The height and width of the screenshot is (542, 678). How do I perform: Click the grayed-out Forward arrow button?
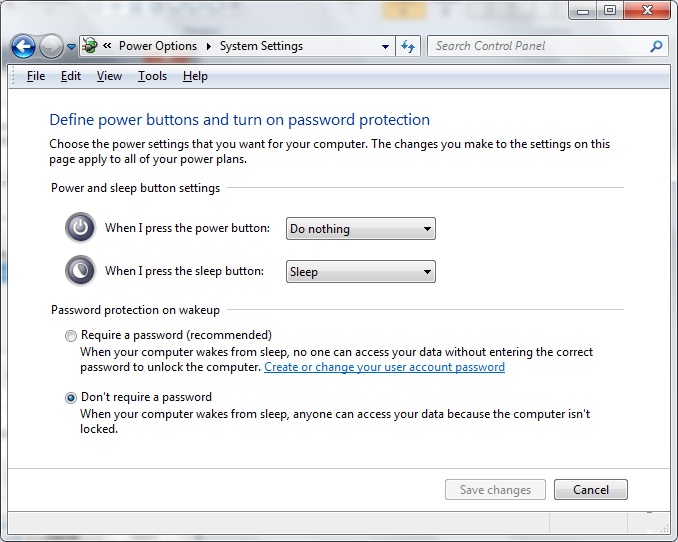[x=51, y=46]
